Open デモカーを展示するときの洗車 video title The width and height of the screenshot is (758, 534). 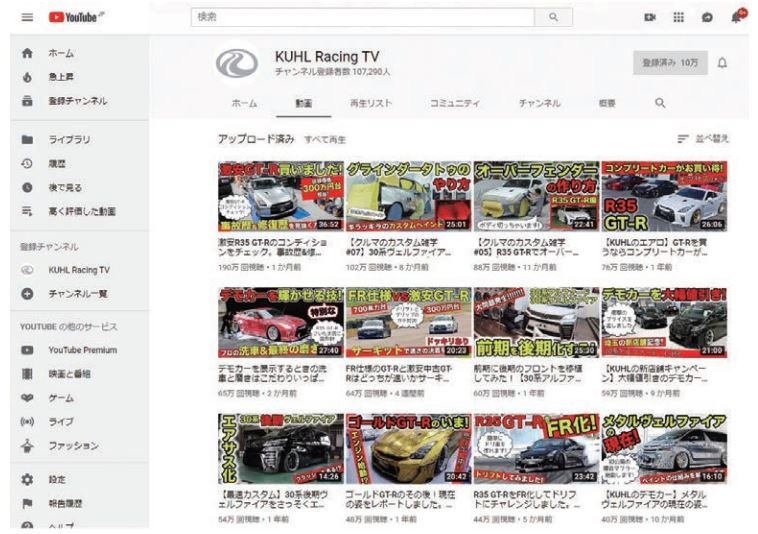click(273, 374)
